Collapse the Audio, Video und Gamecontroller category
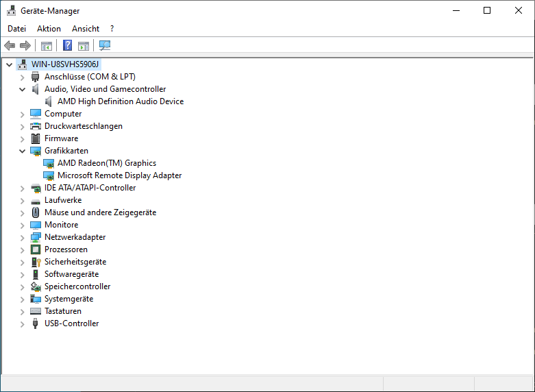Viewport: 535px width, 392px height. coord(22,90)
